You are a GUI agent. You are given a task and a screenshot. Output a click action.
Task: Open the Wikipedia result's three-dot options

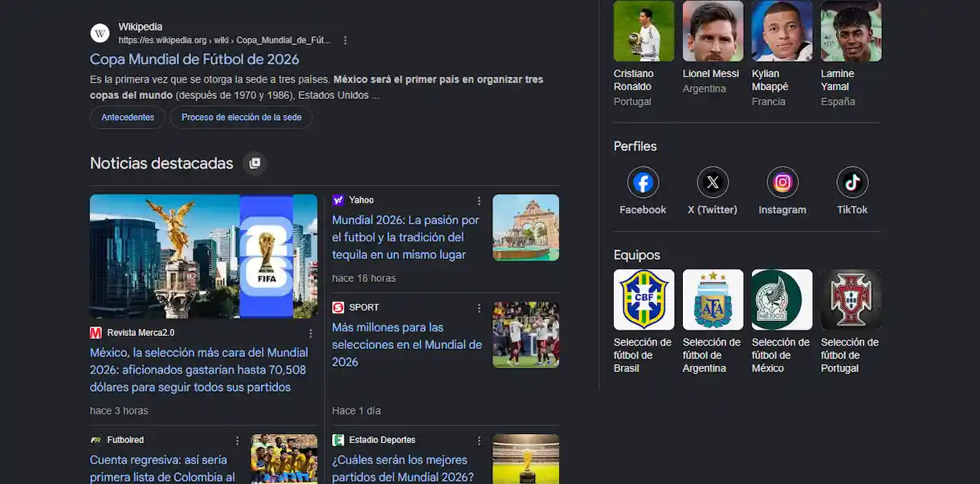pos(345,40)
